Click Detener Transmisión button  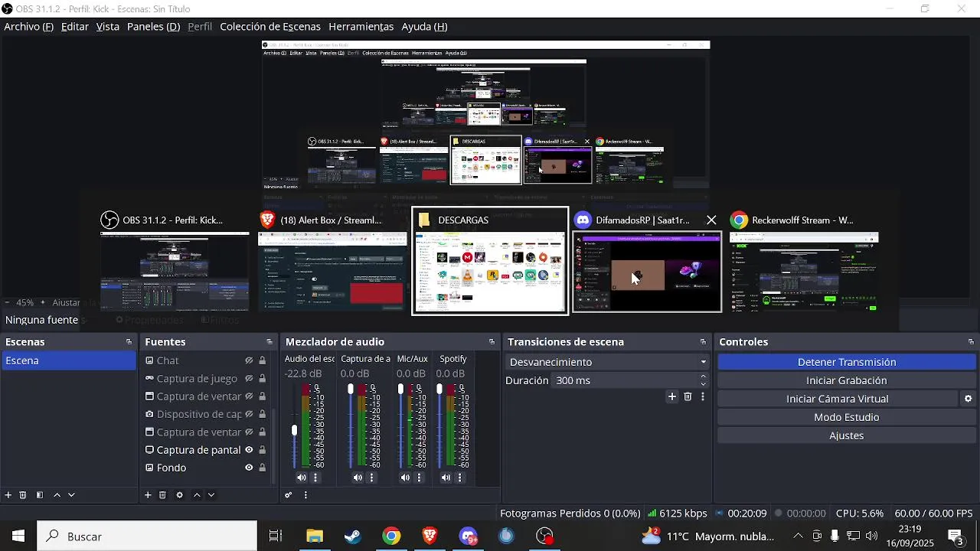[x=846, y=362]
